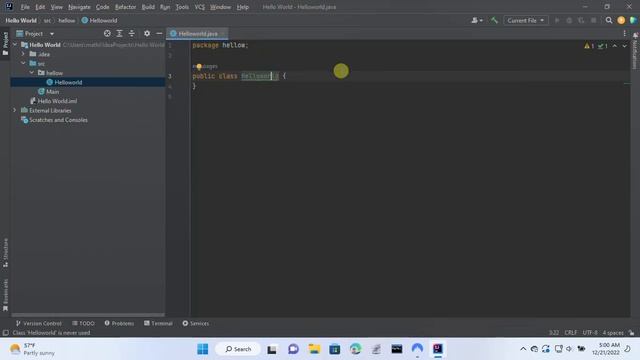This screenshot has width=640, height=360.
Task: Open editor tab options three-dots icon
Action: (624, 33)
